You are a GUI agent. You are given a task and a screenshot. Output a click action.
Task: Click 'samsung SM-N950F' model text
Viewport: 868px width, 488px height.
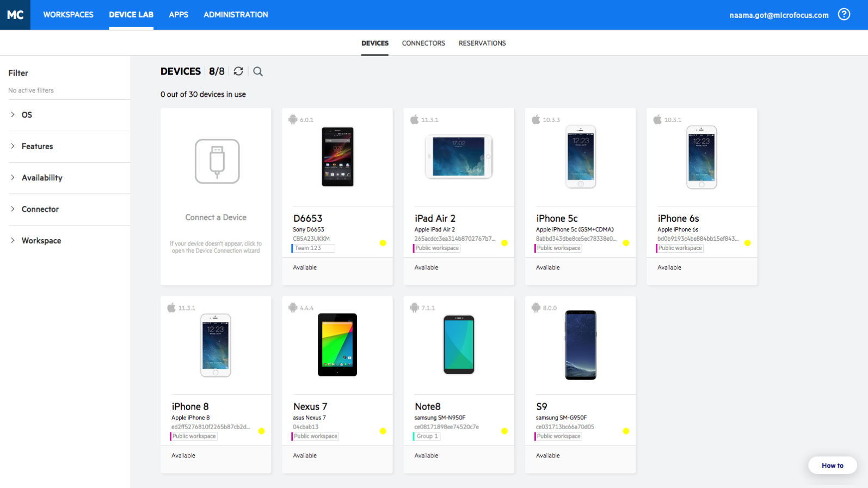coord(440,418)
